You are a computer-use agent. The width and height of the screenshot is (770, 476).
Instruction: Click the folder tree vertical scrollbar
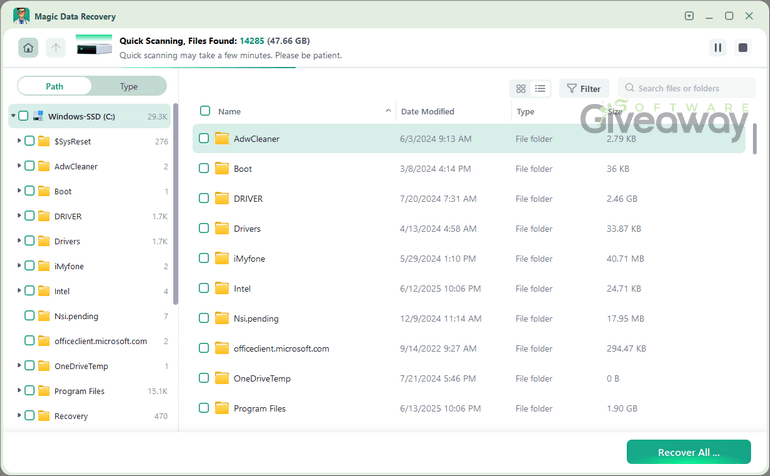(175, 204)
